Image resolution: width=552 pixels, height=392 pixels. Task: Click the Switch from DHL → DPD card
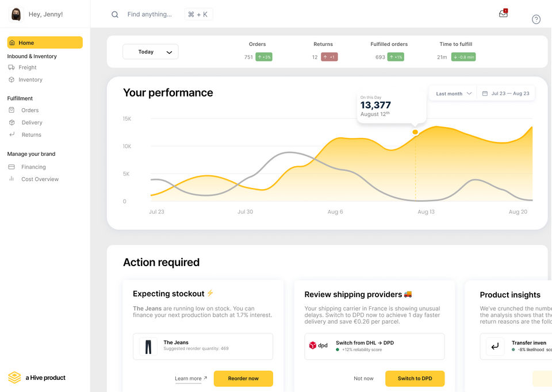click(374, 346)
